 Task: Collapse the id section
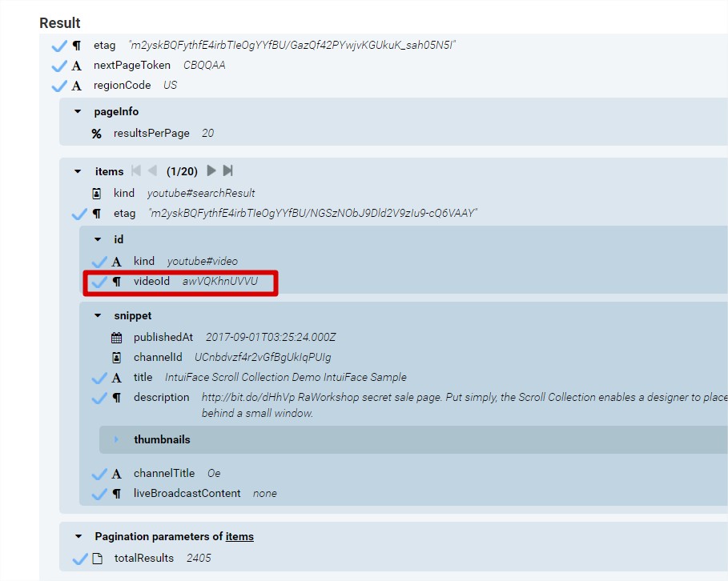pyautogui.click(x=98, y=239)
